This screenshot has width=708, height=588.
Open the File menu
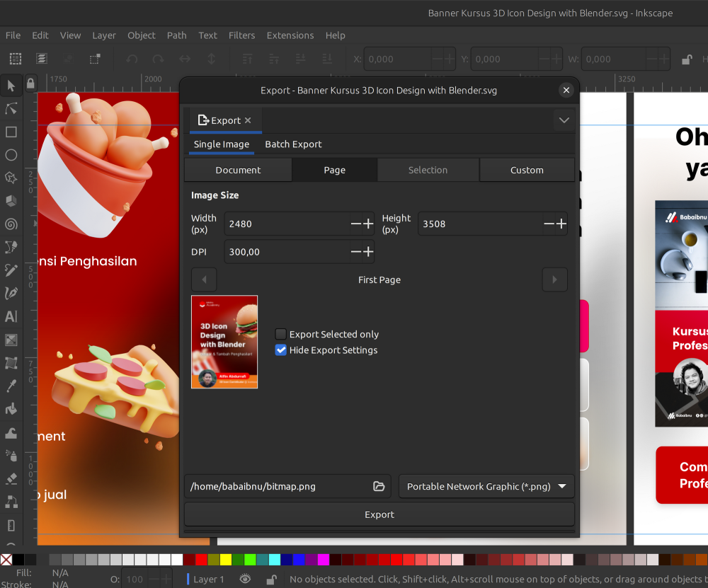pyautogui.click(x=13, y=35)
